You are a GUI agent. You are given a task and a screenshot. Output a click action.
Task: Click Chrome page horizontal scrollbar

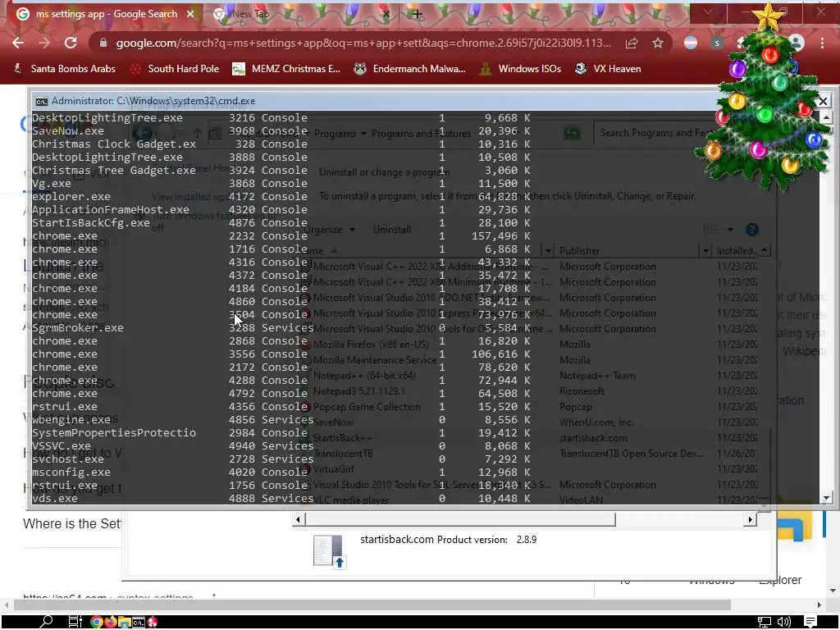coord(372,605)
